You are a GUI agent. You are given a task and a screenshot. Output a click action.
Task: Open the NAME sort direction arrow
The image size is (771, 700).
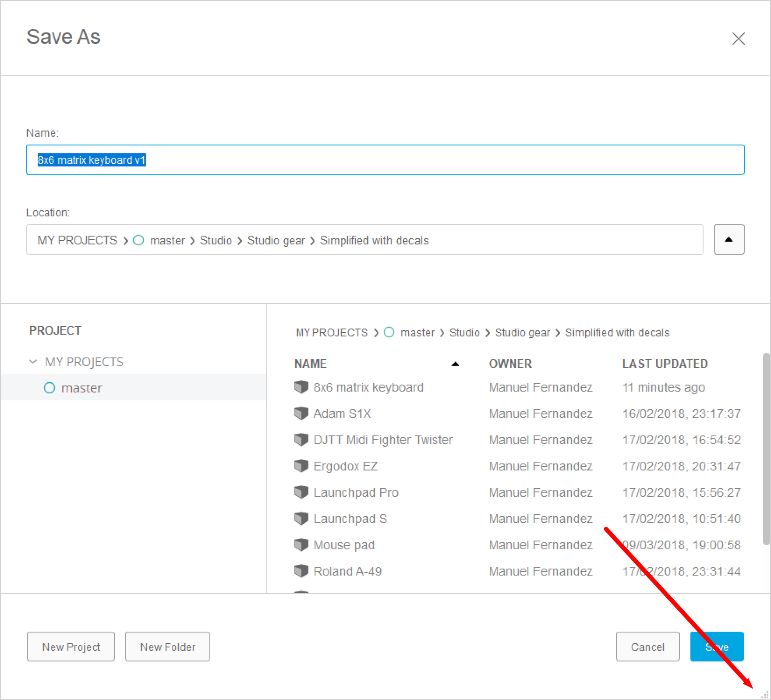tap(456, 364)
